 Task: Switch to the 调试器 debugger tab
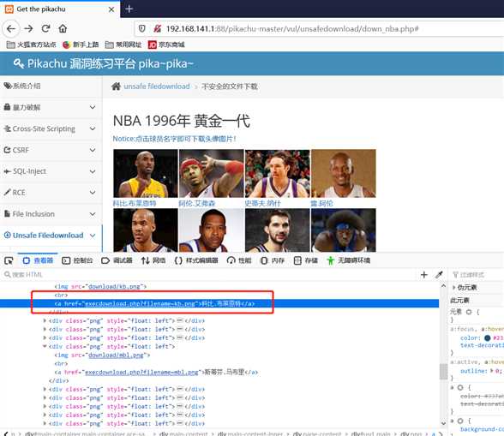click(x=117, y=260)
